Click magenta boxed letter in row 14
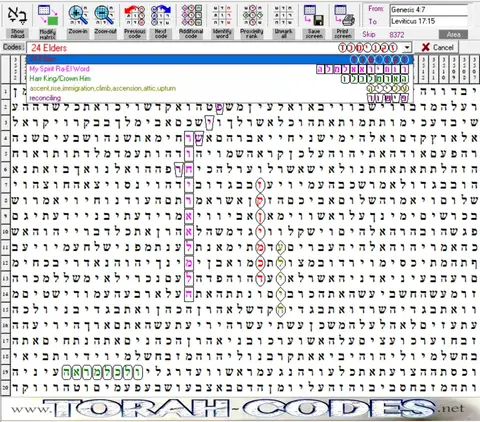 coord(189,294)
